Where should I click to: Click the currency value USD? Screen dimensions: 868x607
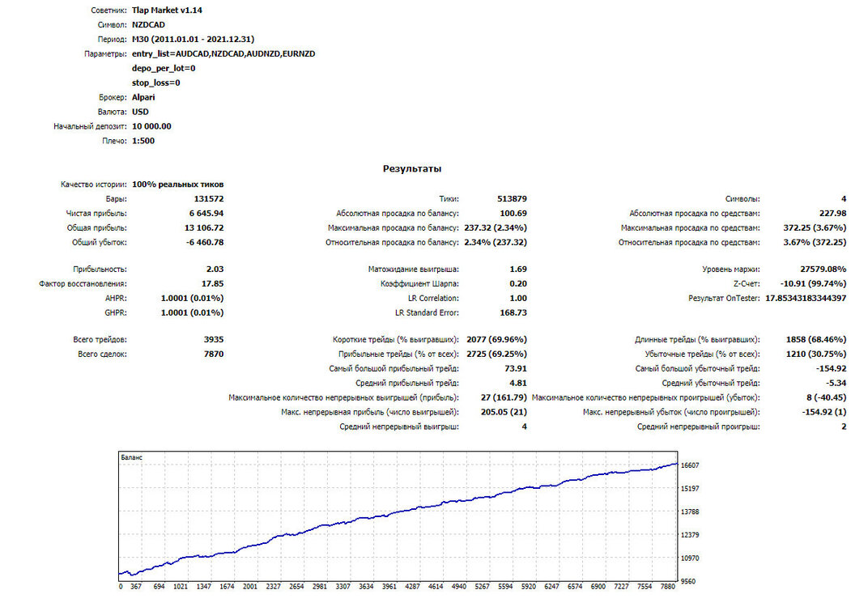(140, 112)
